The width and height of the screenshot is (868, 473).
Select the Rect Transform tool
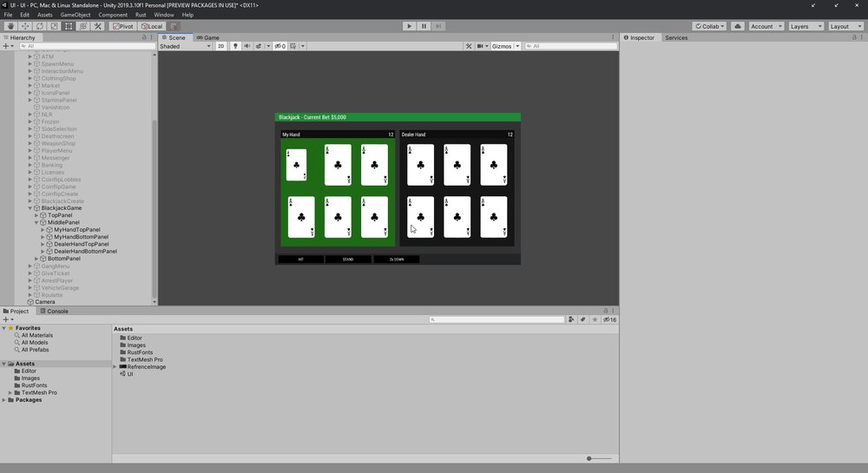(x=69, y=26)
